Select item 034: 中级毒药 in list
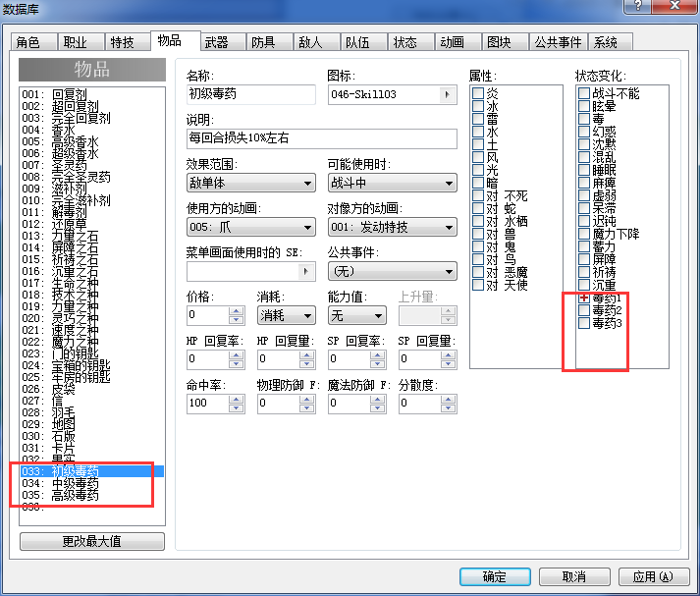This screenshot has height=596, width=700. tap(92, 483)
